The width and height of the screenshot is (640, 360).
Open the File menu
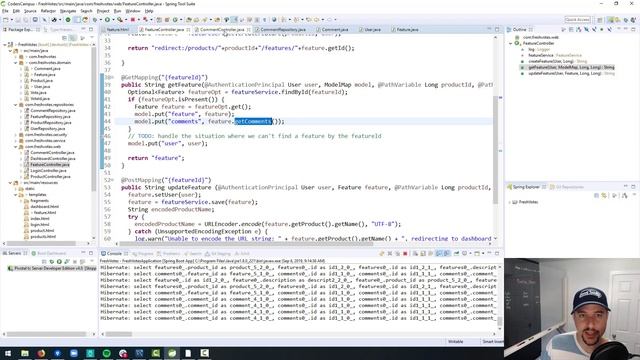[x=5, y=11]
